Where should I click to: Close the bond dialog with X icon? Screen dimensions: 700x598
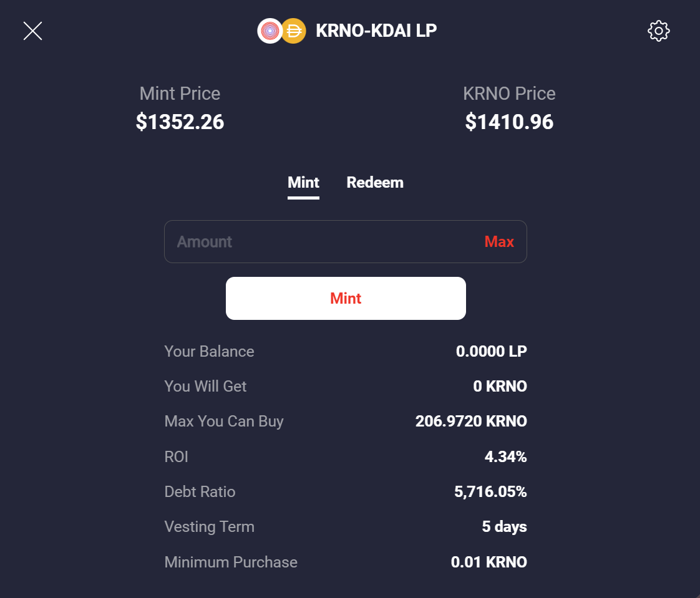pos(32,31)
